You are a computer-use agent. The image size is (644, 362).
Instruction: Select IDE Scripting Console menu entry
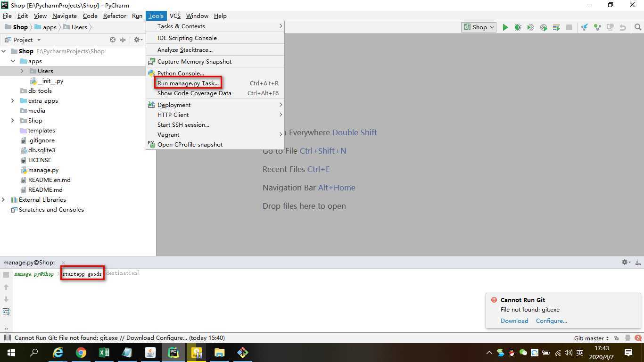pos(215,38)
